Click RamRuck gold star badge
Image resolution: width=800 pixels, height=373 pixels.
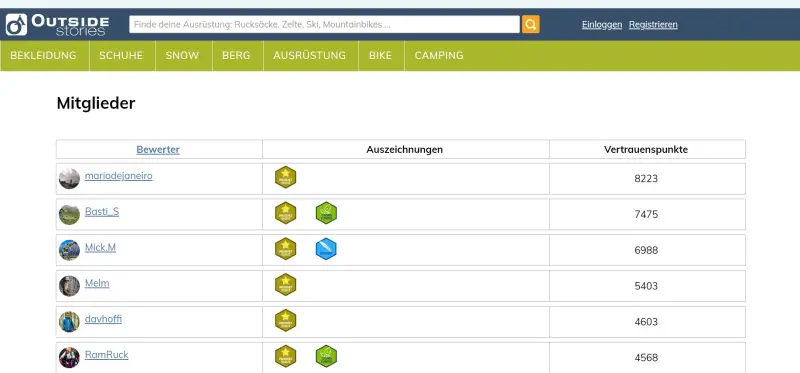[x=286, y=356]
